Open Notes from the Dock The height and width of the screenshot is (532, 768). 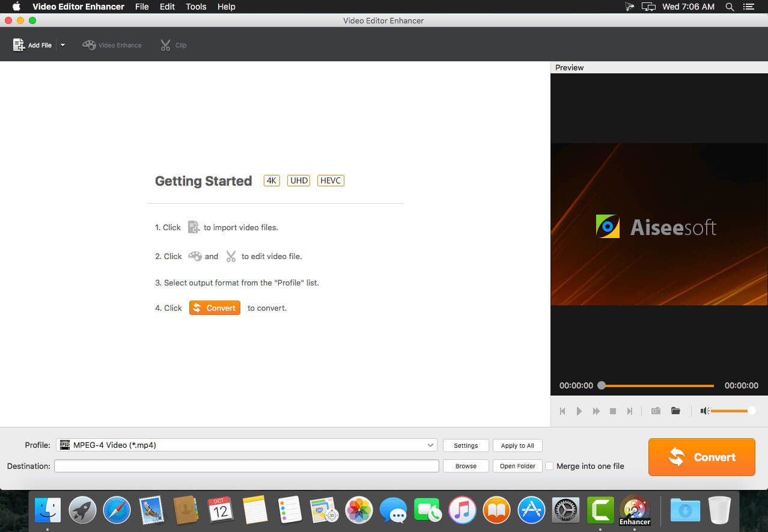coord(255,510)
